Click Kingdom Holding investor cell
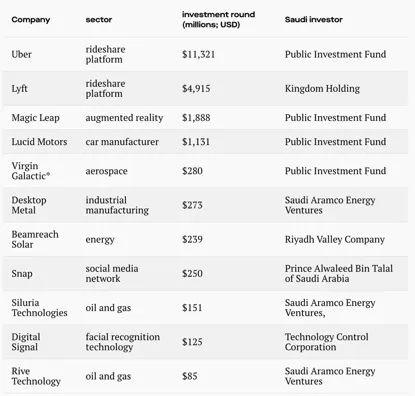This screenshot has width=415, height=396. 322,89
